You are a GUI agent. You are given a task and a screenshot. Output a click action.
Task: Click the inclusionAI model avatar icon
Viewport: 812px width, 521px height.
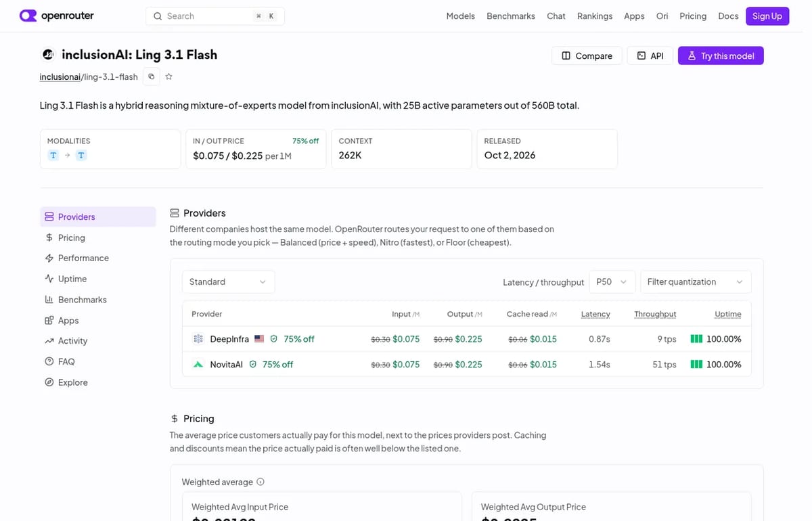48,55
